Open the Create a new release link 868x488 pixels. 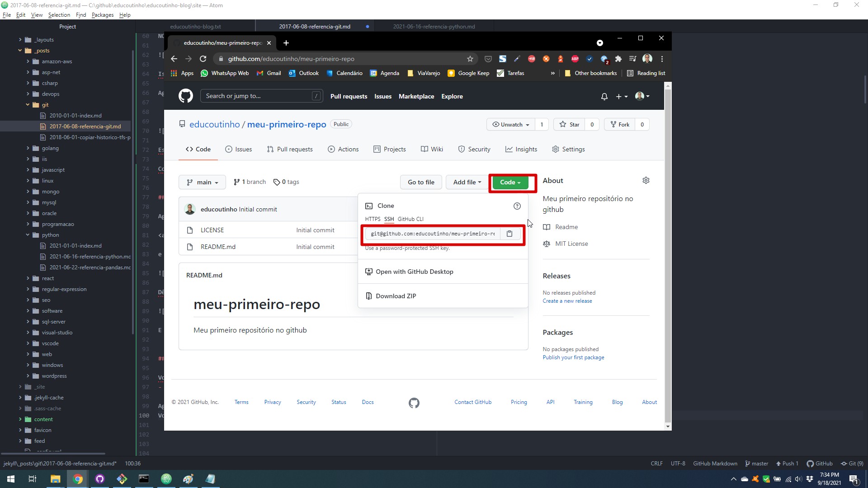pyautogui.click(x=567, y=301)
